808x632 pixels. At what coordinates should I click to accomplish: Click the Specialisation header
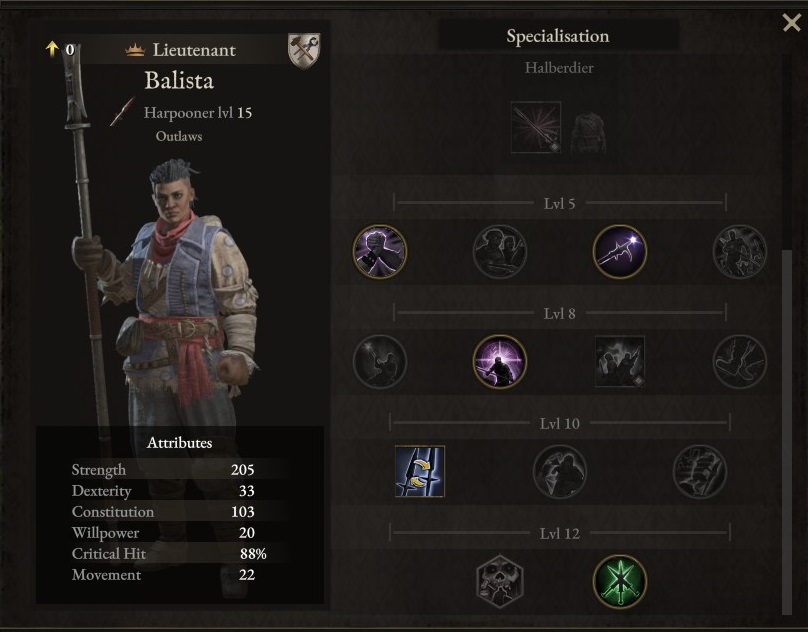[x=558, y=36]
